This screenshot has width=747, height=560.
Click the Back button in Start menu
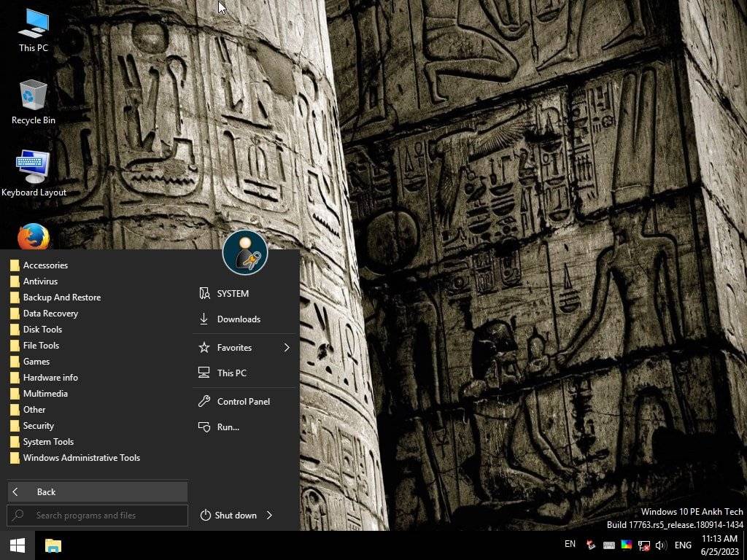97,492
